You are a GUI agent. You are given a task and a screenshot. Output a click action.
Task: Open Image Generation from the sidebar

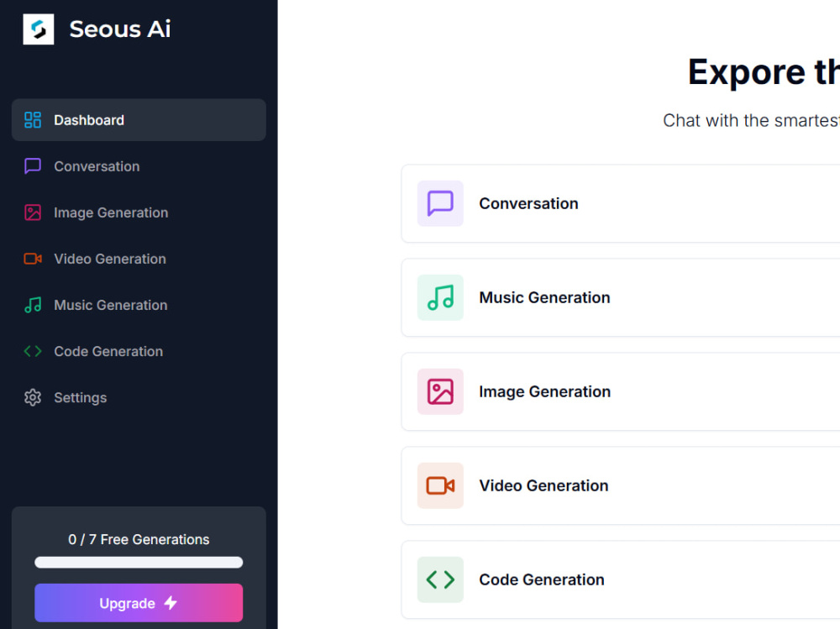pyautogui.click(x=139, y=212)
